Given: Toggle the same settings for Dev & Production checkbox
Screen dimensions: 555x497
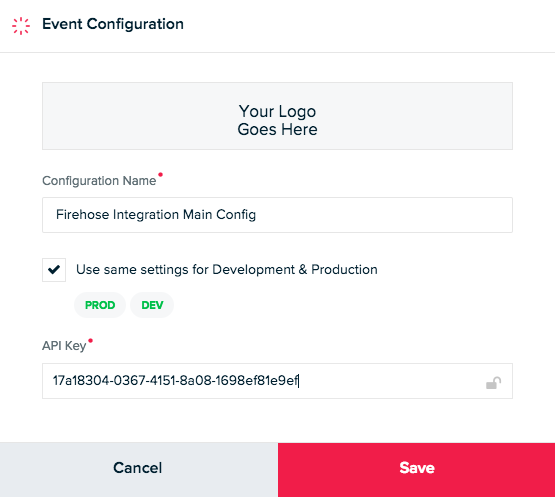Looking at the screenshot, I should point(54,270).
